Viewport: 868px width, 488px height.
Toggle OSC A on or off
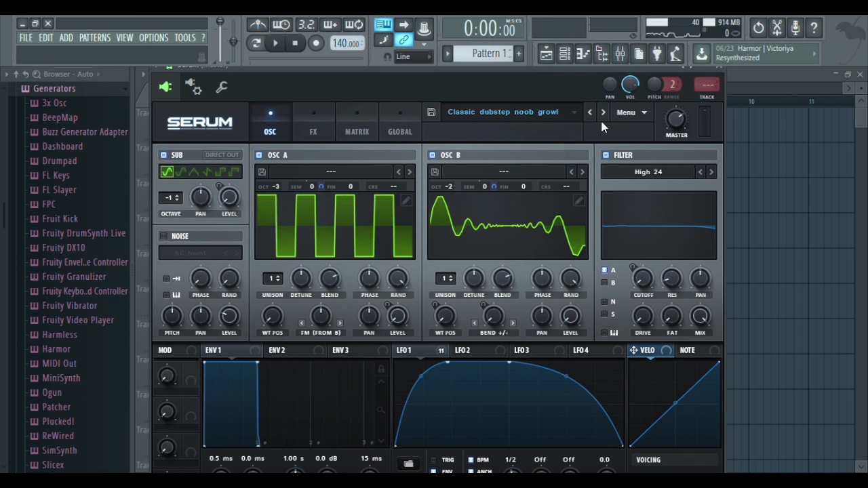(x=259, y=155)
